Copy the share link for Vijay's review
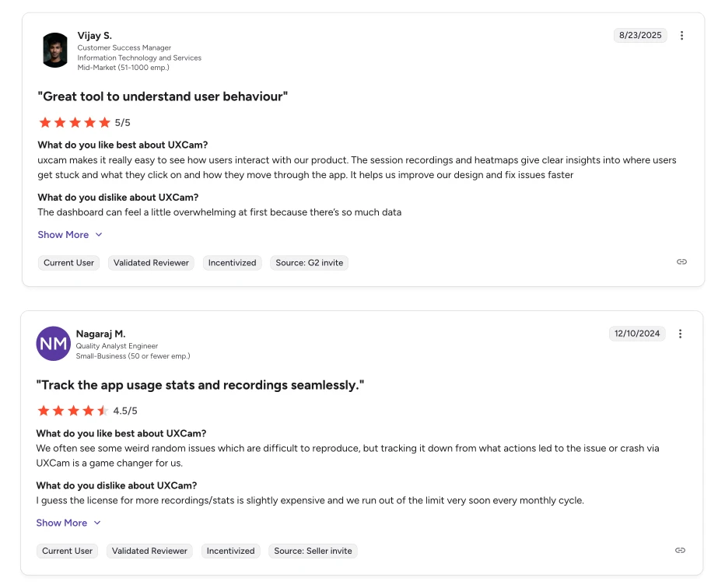Image resolution: width=725 pixels, height=588 pixels. [681, 262]
